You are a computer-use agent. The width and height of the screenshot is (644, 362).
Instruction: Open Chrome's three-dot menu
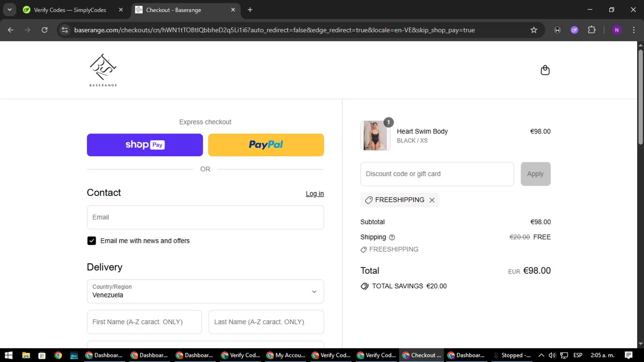(634, 30)
